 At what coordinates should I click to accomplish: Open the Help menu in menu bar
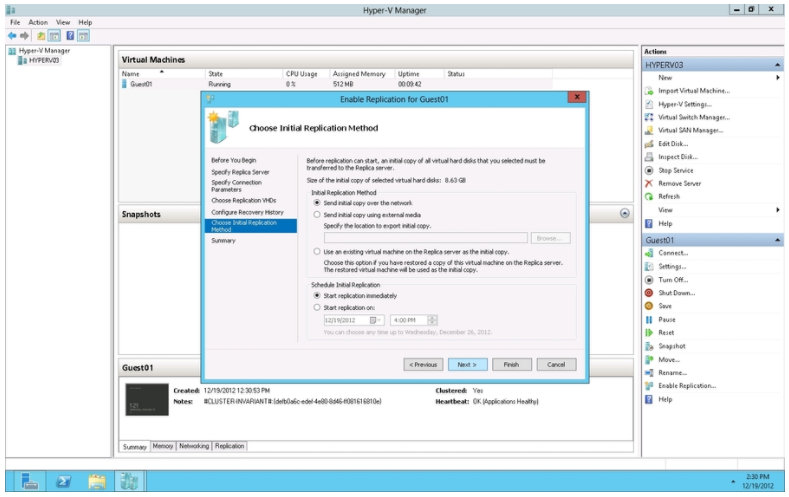click(85, 23)
